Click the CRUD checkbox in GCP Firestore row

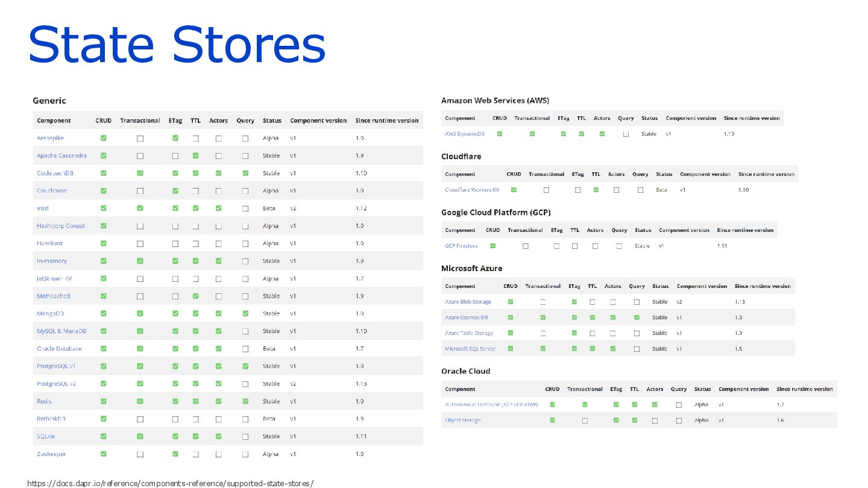[x=492, y=246]
